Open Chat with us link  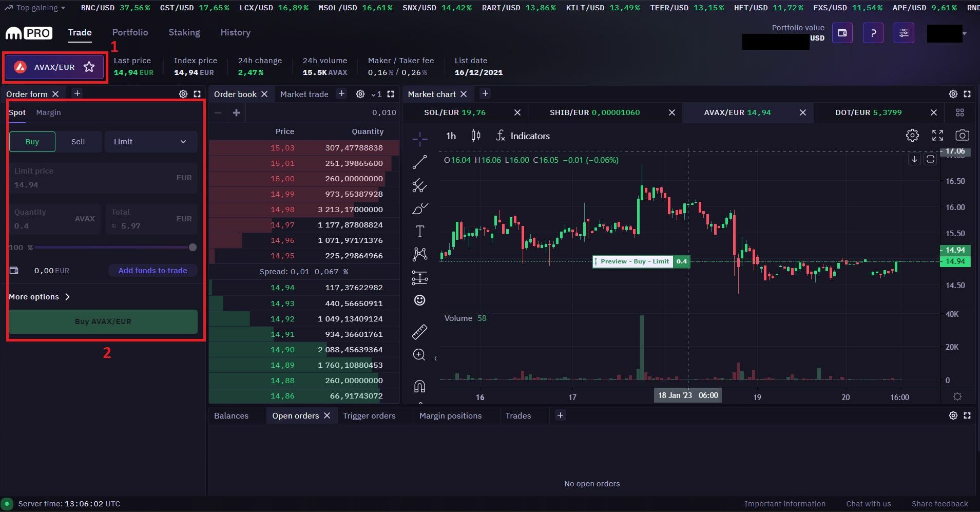tap(868, 504)
